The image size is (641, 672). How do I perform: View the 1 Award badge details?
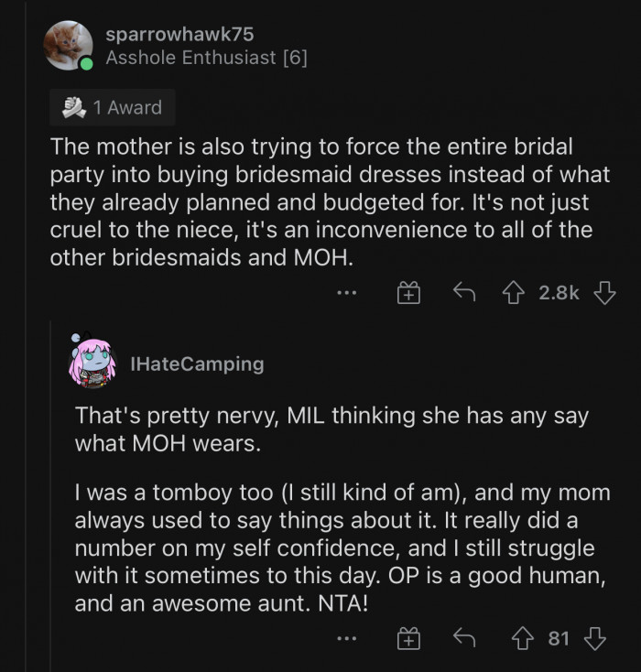click(x=113, y=108)
